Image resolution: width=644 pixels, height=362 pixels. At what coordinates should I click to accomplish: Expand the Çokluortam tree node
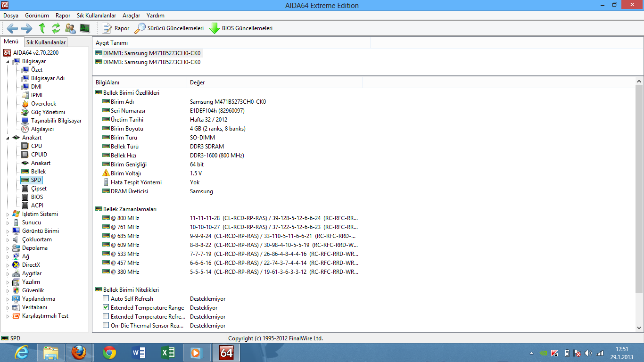pos(8,239)
